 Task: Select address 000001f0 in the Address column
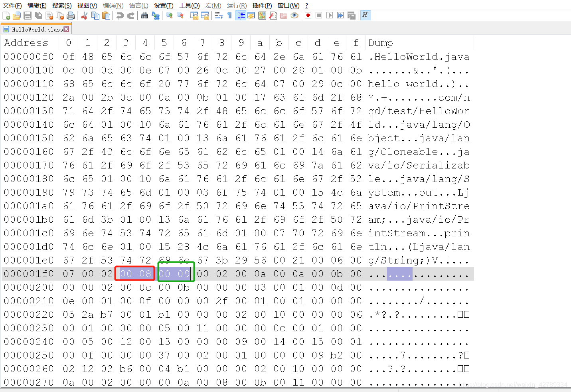(29, 274)
